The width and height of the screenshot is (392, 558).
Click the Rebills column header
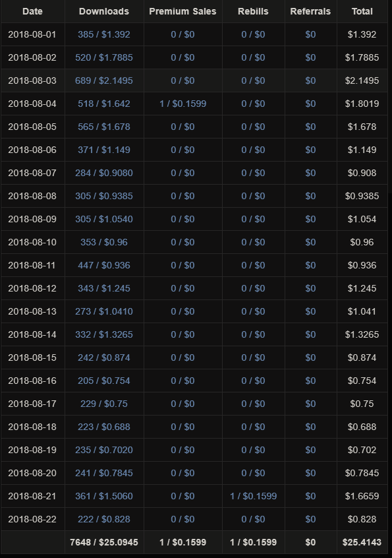click(253, 11)
